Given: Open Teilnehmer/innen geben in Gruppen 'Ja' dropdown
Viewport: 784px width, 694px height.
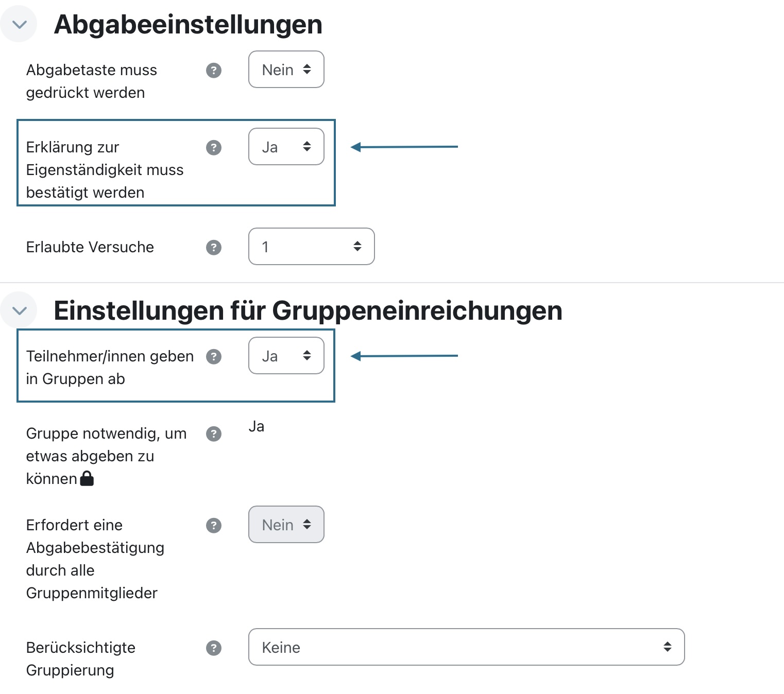Looking at the screenshot, I should (286, 356).
